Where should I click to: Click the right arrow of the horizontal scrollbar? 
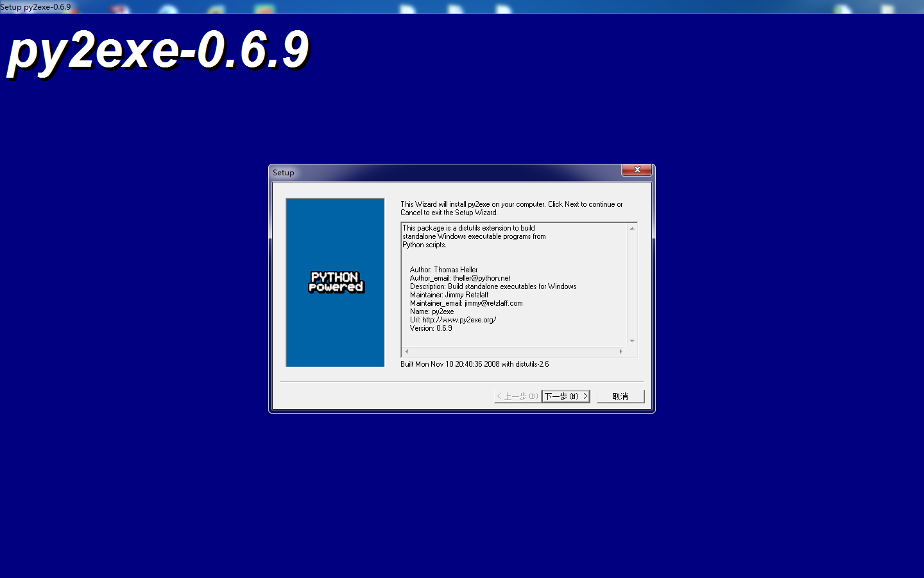click(620, 351)
